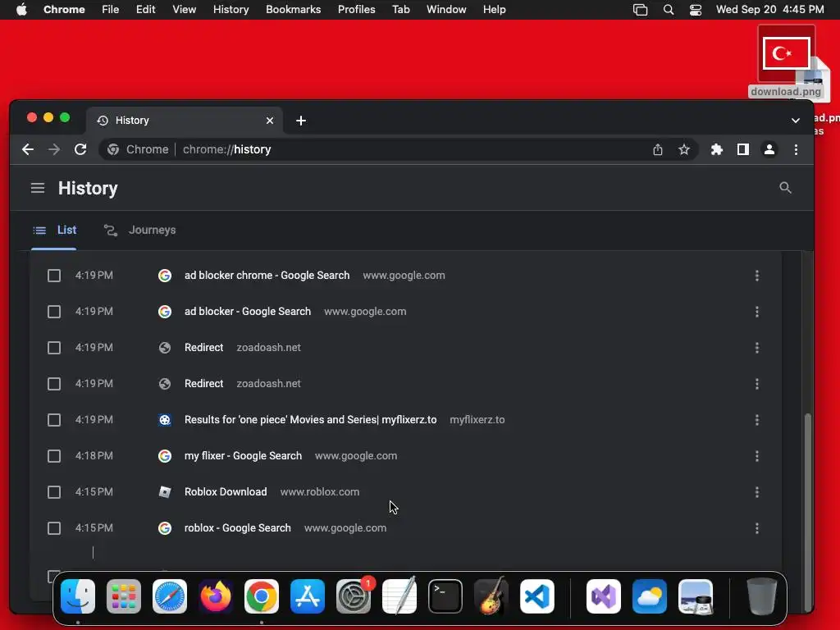Toggle the Chrome side panel icon
Screen dimensions: 840x630
tap(743, 149)
